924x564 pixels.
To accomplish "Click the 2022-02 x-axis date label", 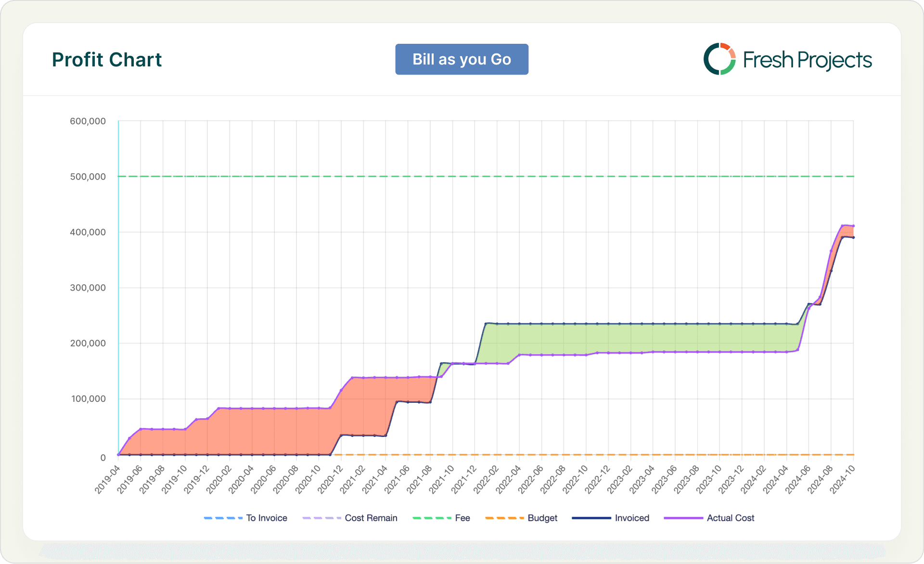I will (x=486, y=480).
